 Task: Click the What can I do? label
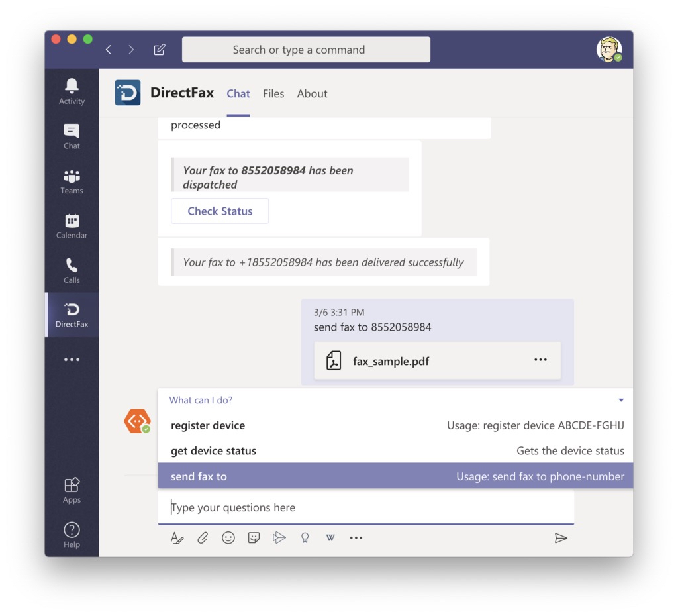tap(201, 400)
